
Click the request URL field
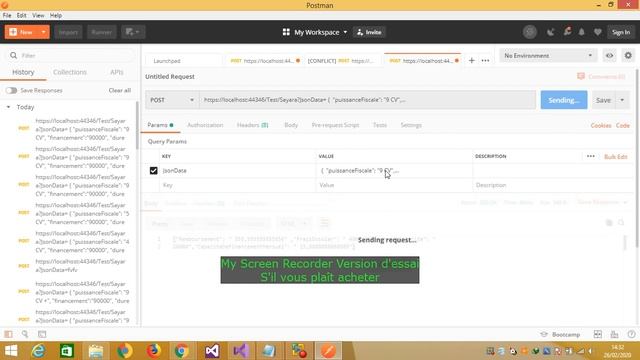pos(367,100)
